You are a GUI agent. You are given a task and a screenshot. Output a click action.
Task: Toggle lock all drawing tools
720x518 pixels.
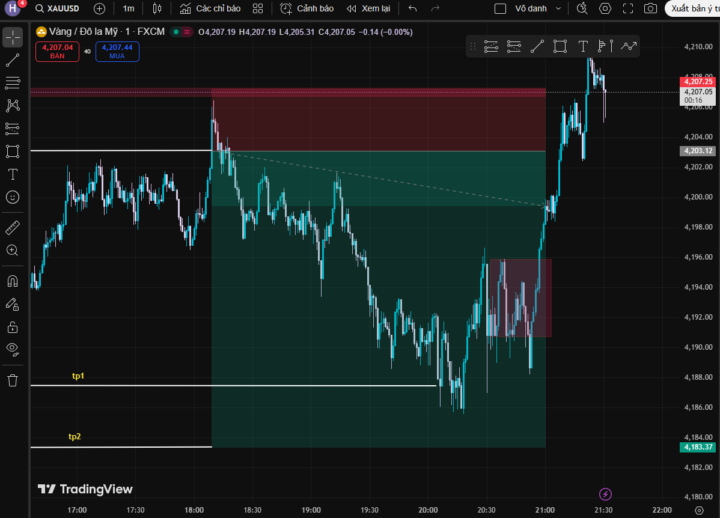click(13, 327)
